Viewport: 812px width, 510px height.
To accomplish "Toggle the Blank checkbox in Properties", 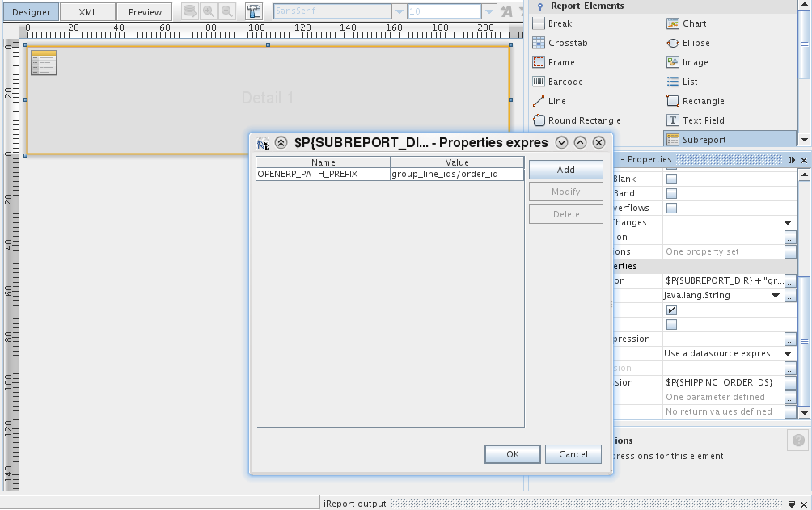I will [x=671, y=179].
